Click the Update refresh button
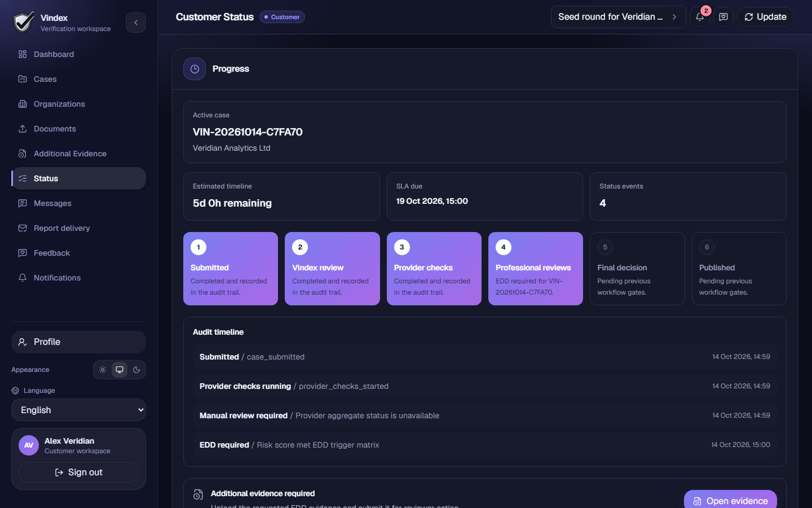Screen dimensions: 812x508 point(765,17)
